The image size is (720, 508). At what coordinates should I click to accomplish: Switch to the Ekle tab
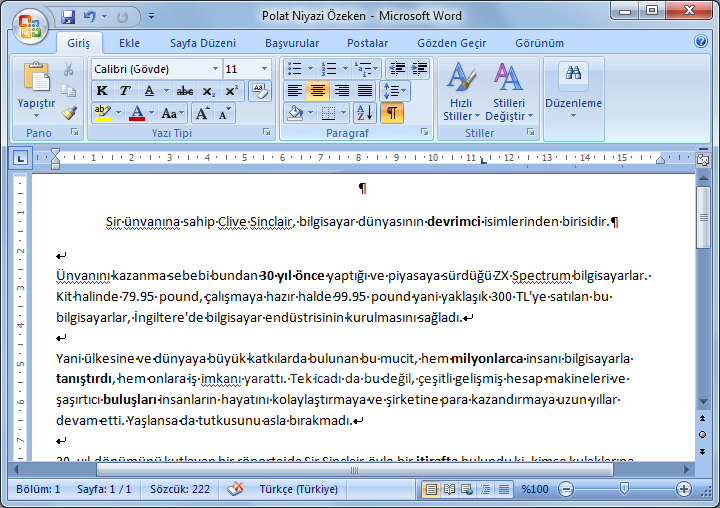coord(129,43)
